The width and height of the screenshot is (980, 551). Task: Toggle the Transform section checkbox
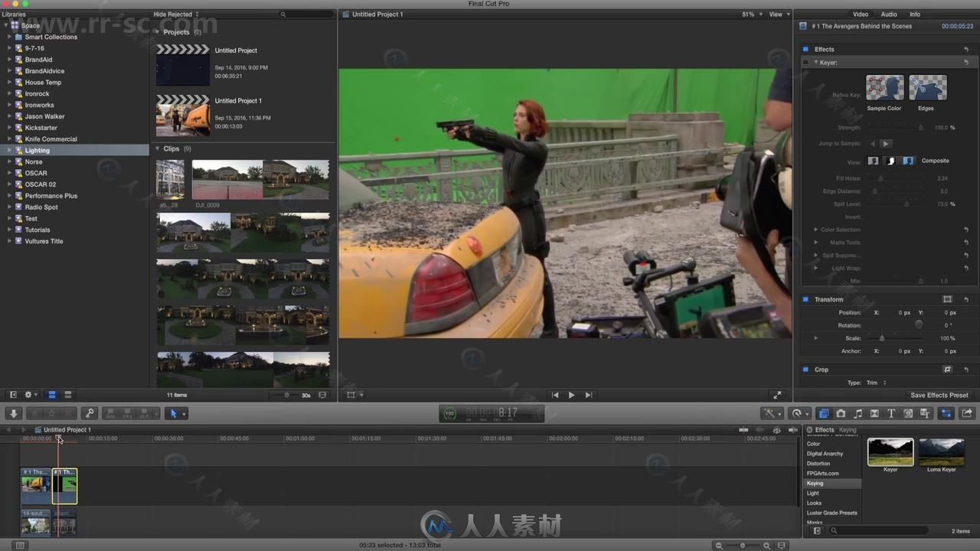click(x=805, y=299)
